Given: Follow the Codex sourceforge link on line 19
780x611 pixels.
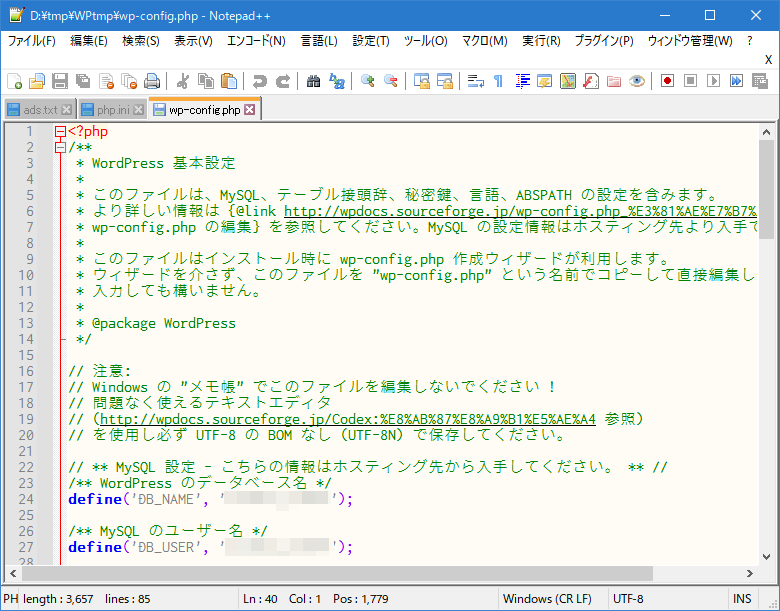Looking at the screenshot, I should [x=348, y=419].
